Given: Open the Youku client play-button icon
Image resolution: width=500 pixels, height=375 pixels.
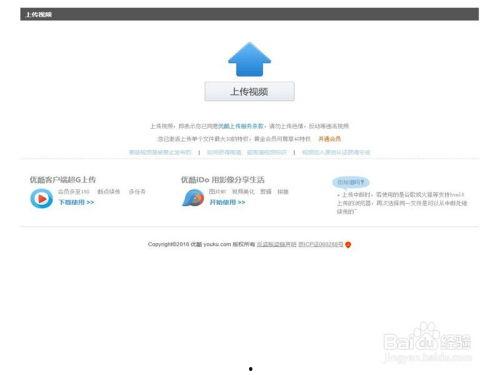Looking at the screenshot, I should tap(42, 198).
